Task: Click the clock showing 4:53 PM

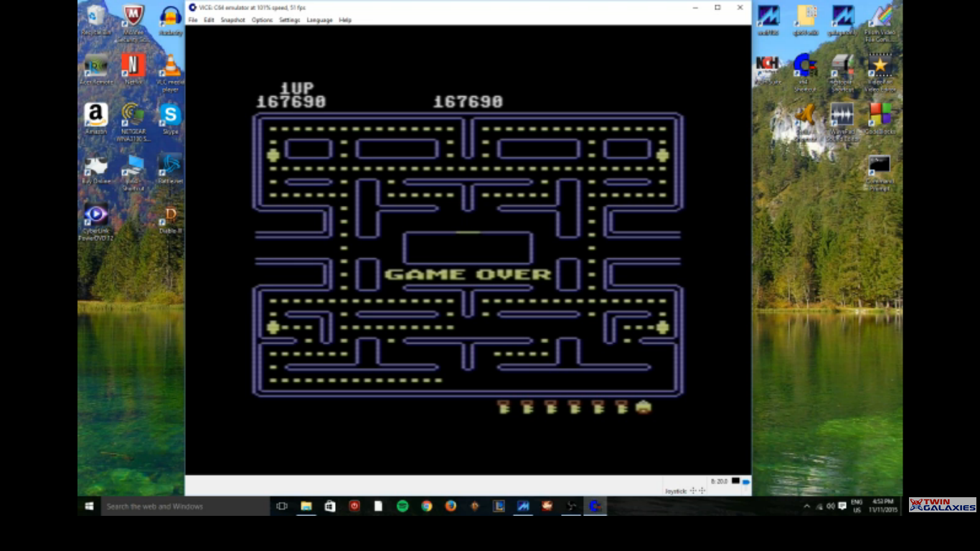Action: coord(883,506)
